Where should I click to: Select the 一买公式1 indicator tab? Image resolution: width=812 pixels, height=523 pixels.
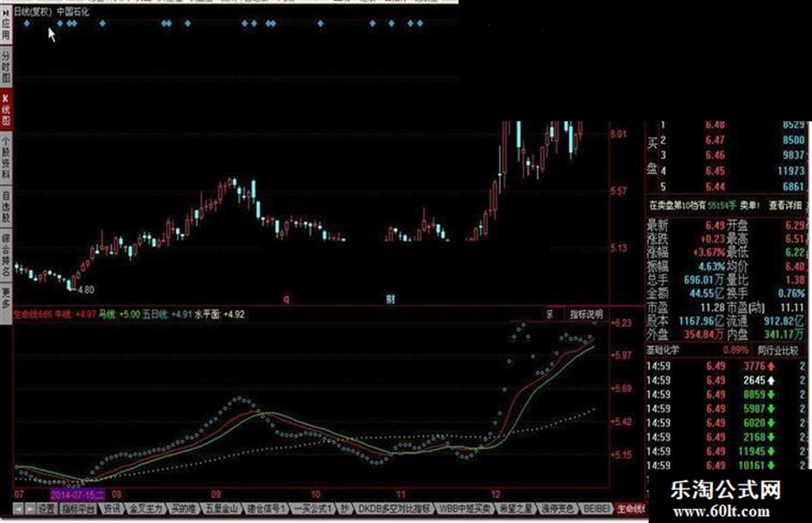tap(313, 509)
